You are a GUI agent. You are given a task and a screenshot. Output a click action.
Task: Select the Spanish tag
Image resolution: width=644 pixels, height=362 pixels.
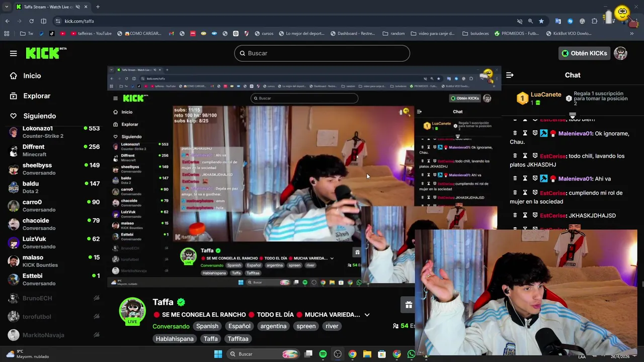[207, 326]
